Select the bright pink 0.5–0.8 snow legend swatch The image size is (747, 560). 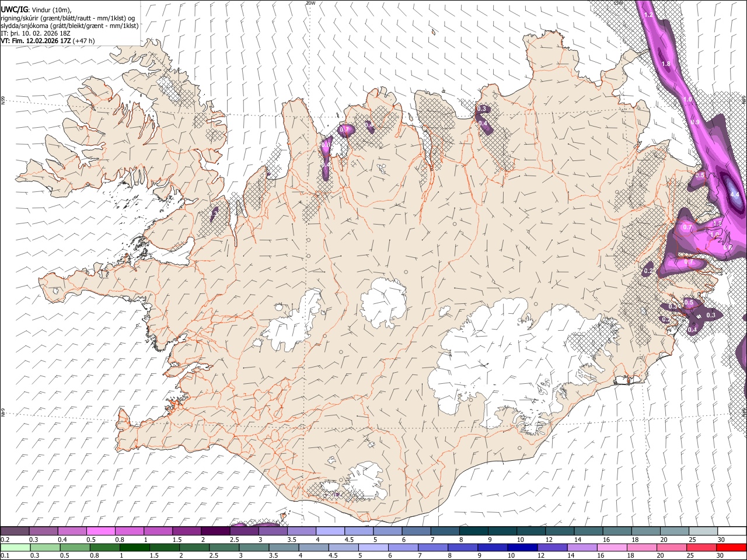(100, 531)
